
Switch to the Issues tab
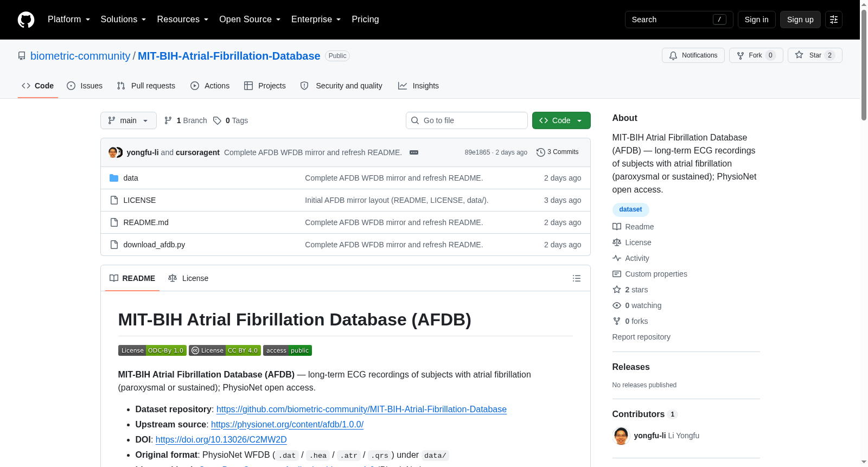click(85, 86)
